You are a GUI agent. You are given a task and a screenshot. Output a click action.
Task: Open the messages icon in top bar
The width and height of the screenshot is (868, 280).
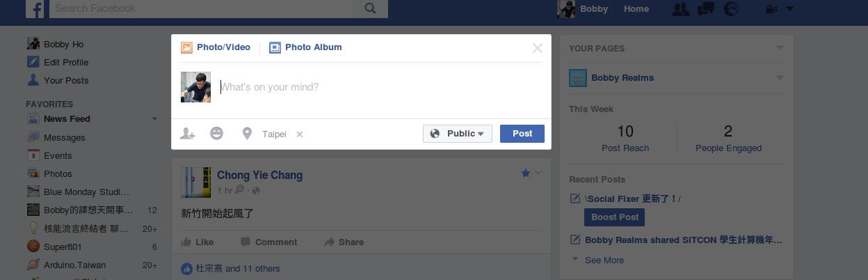[x=706, y=9]
